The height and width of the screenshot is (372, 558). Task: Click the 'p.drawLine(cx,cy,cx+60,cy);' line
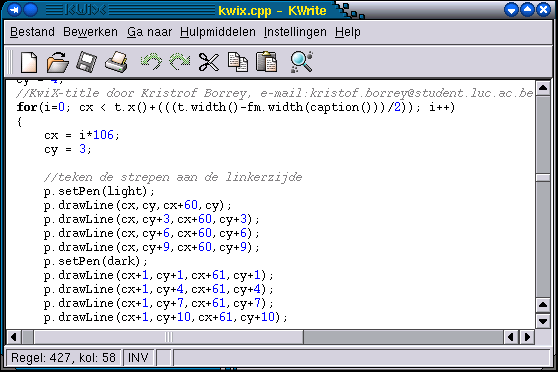pos(137,205)
